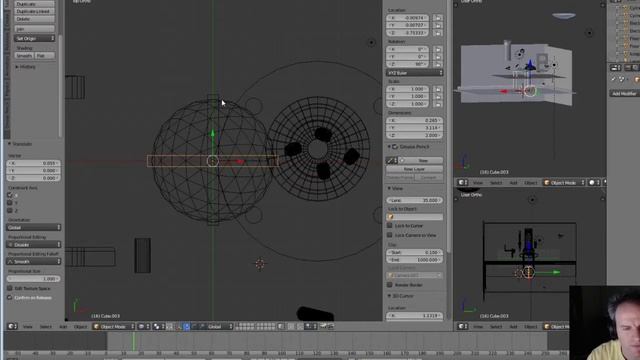Click the green current frame marker in timeline

tap(133, 341)
